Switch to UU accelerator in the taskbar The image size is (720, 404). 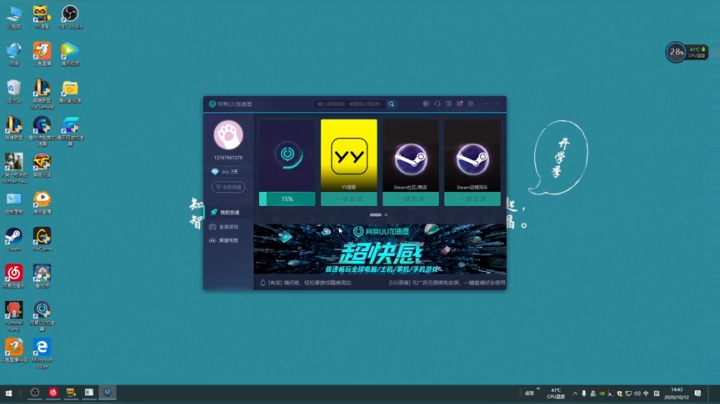pos(107,393)
